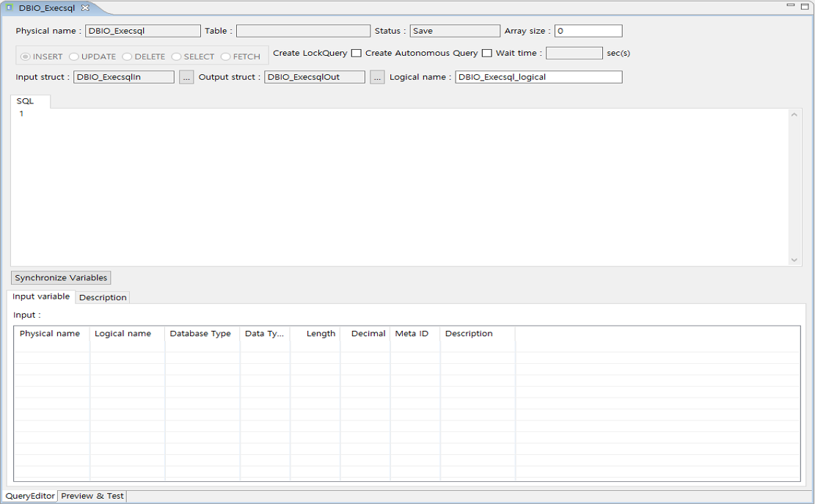Image resolution: width=815 pixels, height=504 pixels.
Task: Click the SQL tab above the editor
Action: coord(24,101)
